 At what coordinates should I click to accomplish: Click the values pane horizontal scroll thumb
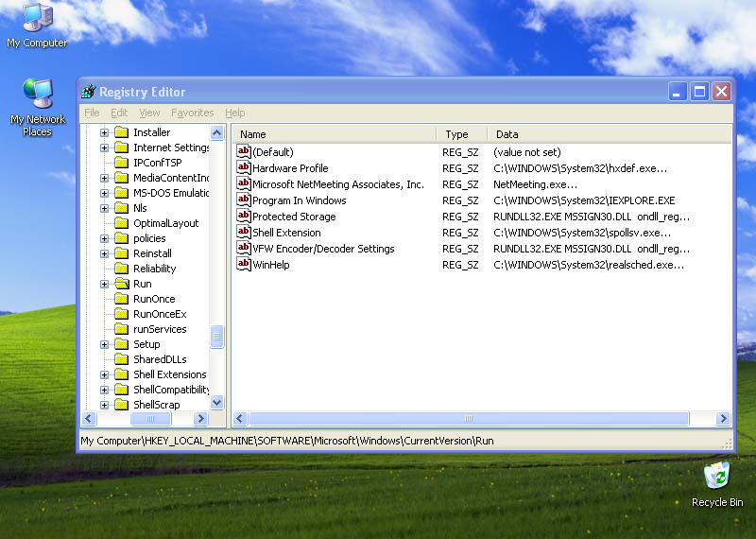coord(469,418)
